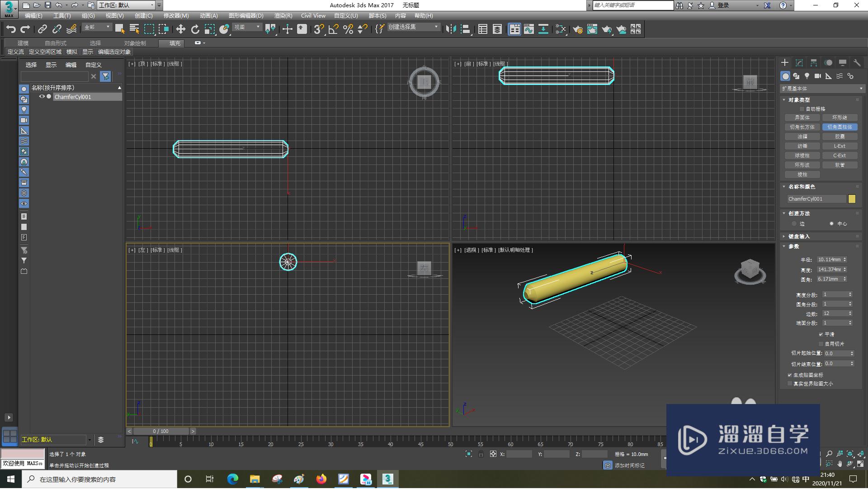Image resolution: width=868 pixels, height=489 pixels.
Task: Click the Undo arrow in main toolbar
Action: coord(11,29)
